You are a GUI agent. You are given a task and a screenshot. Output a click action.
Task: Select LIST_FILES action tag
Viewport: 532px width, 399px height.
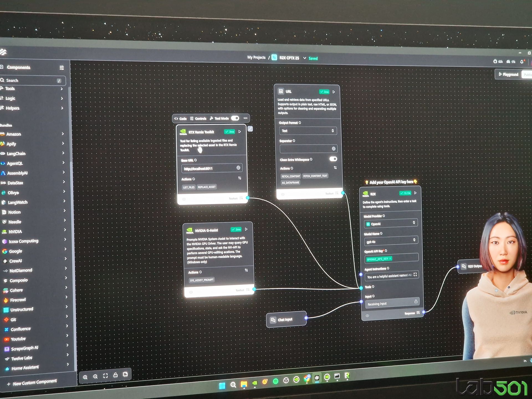[x=189, y=187]
